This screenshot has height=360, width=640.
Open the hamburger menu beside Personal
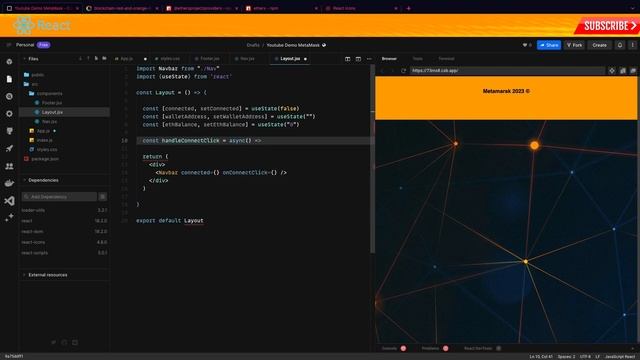pos(9,45)
